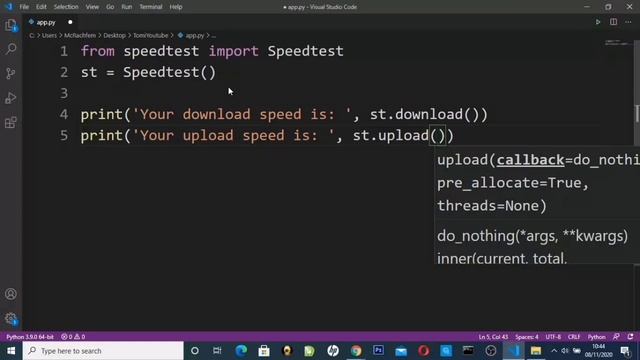
Task: Click line number 5 in the gutter
Action: click(64, 136)
